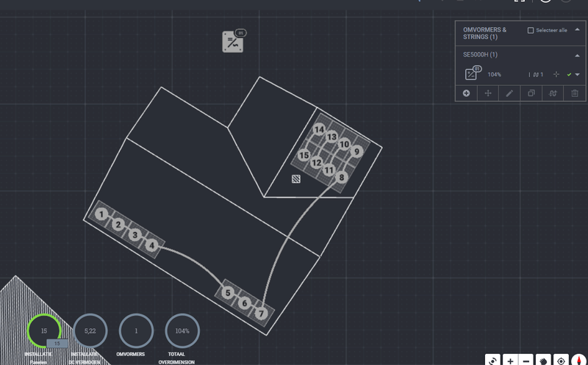The height and width of the screenshot is (365, 588).
Task: Zoom out with the minus button
Action: [526, 361]
